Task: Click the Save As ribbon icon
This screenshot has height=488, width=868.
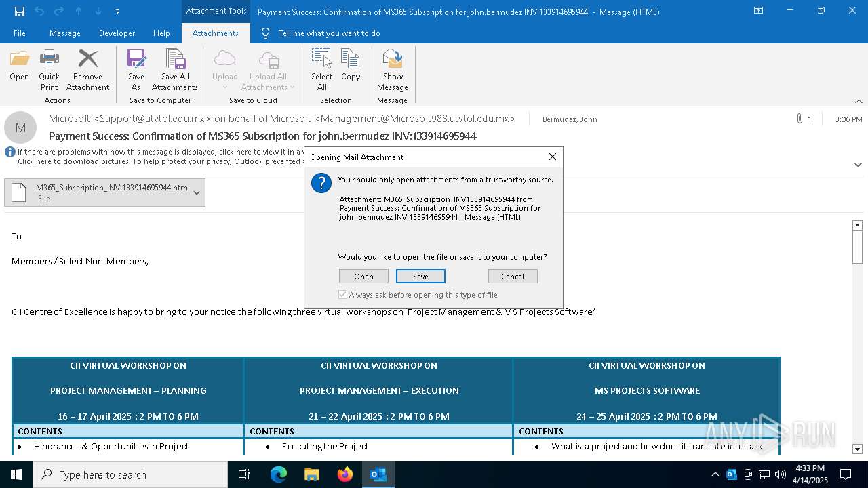Action: point(136,70)
